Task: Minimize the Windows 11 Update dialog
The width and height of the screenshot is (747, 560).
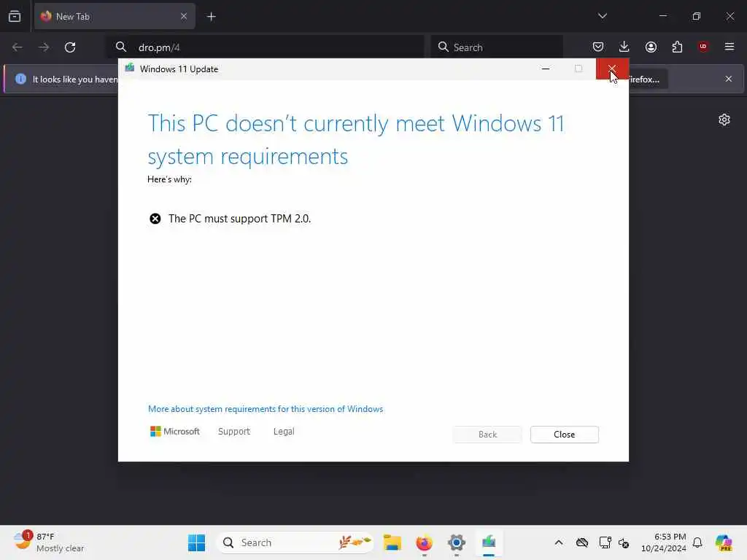Action: [x=546, y=69]
